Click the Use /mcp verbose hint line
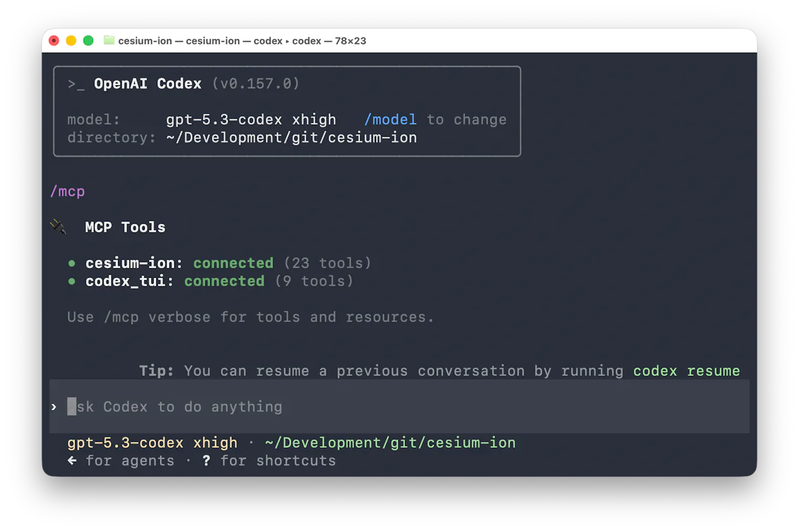This screenshot has width=799, height=532. [251, 317]
